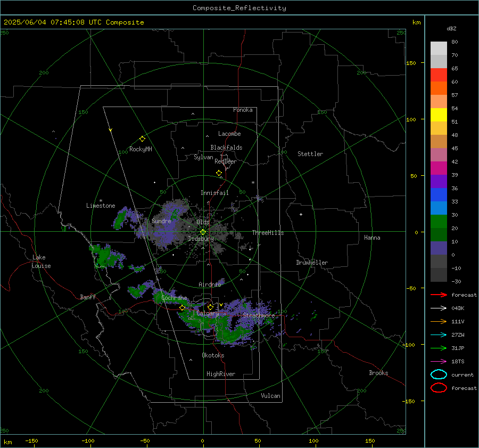Click the Composite_Reflectivity title
Image resolution: width=479 pixels, height=448 pixels.
tap(240, 8)
